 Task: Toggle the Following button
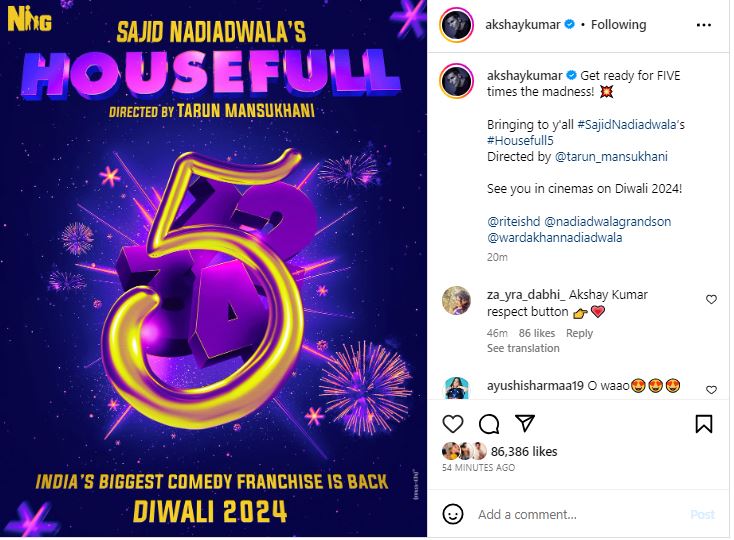(x=618, y=25)
